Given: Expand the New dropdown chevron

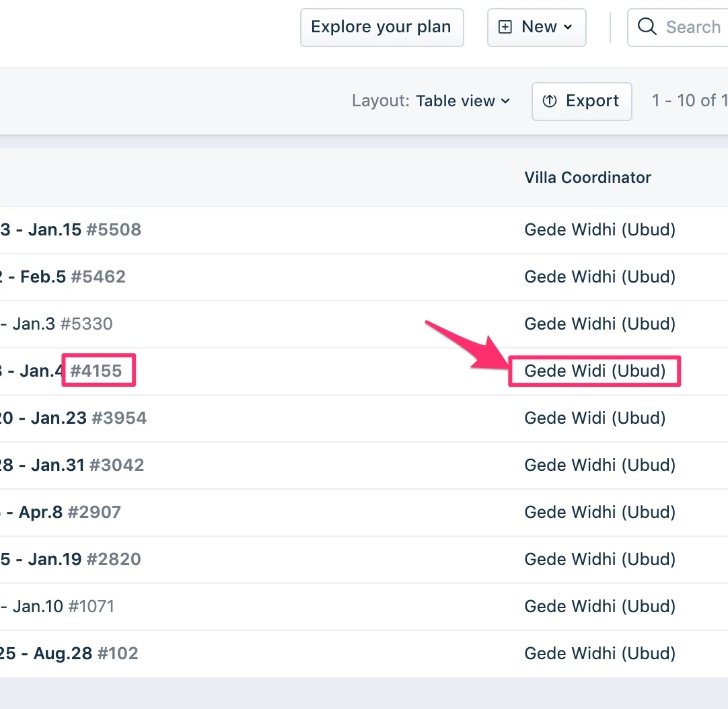Looking at the screenshot, I should point(567,27).
